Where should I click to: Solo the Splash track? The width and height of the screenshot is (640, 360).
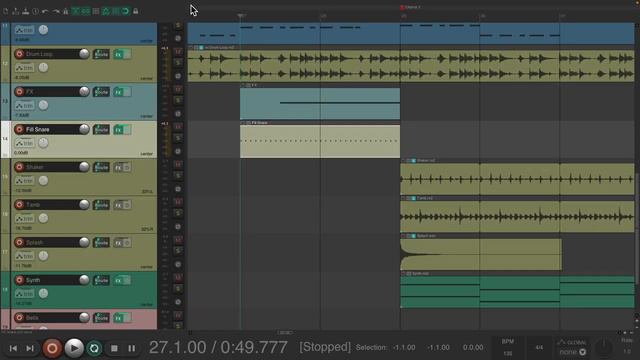pyautogui.click(x=178, y=251)
